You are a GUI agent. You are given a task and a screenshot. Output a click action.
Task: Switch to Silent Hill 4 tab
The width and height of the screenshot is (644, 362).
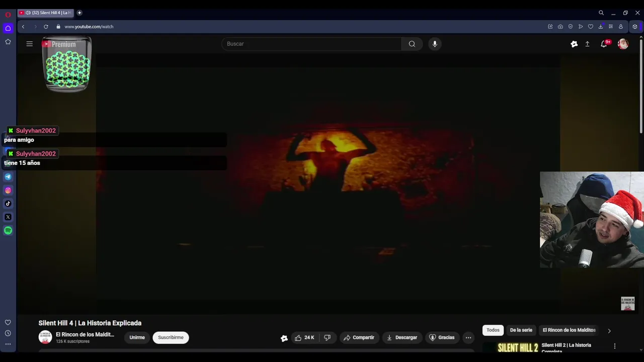point(45,13)
